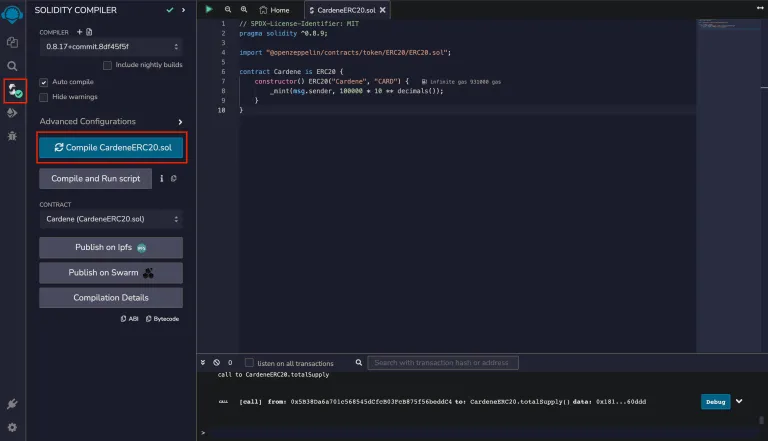Click the compiler status green checkmark

click(170, 10)
